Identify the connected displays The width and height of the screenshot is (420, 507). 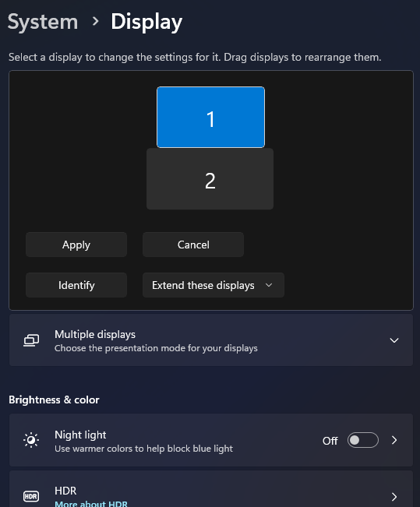click(76, 285)
